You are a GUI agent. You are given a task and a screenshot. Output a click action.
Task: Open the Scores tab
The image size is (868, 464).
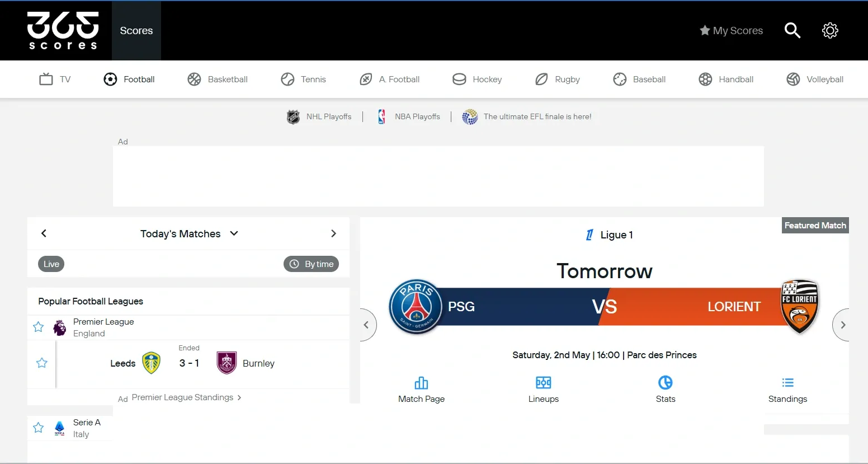click(136, 31)
